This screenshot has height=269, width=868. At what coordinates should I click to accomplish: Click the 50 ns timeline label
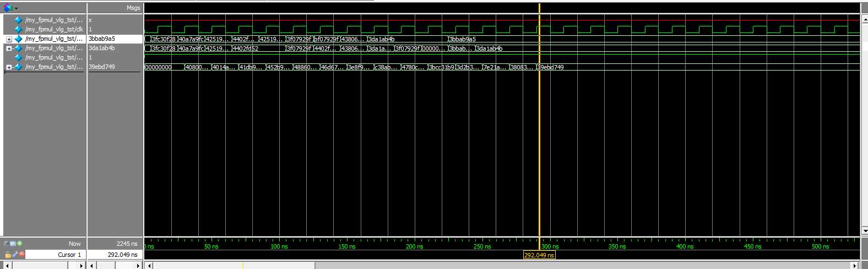(x=211, y=246)
